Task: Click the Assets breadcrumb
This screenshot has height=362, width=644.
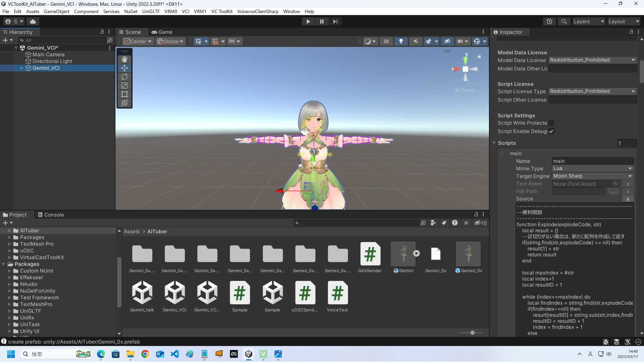Action: pyautogui.click(x=132, y=232)
